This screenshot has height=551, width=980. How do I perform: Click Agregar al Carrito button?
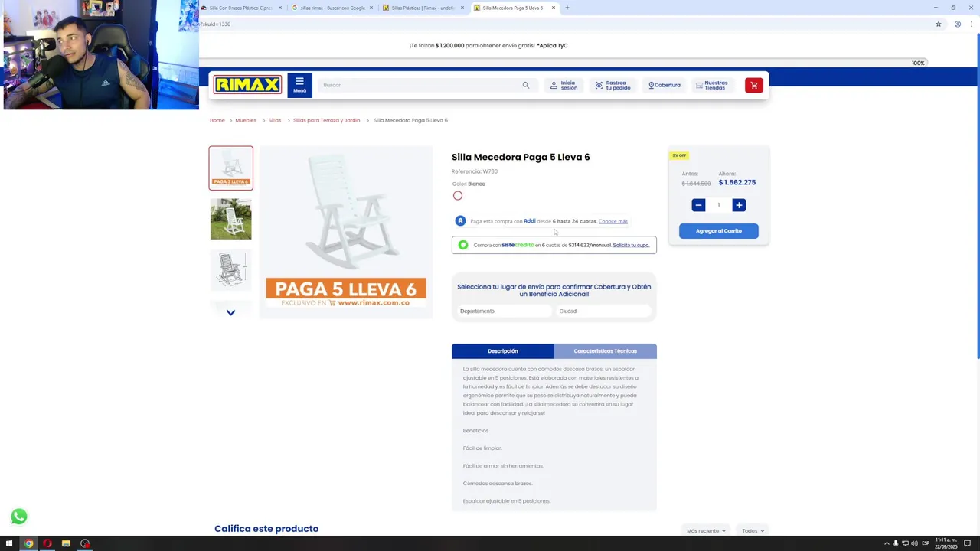coord(718,230)
